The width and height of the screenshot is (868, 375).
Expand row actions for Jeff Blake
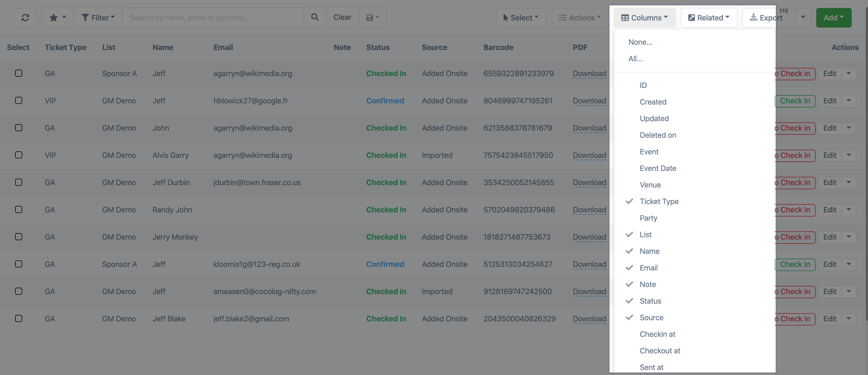848,319
